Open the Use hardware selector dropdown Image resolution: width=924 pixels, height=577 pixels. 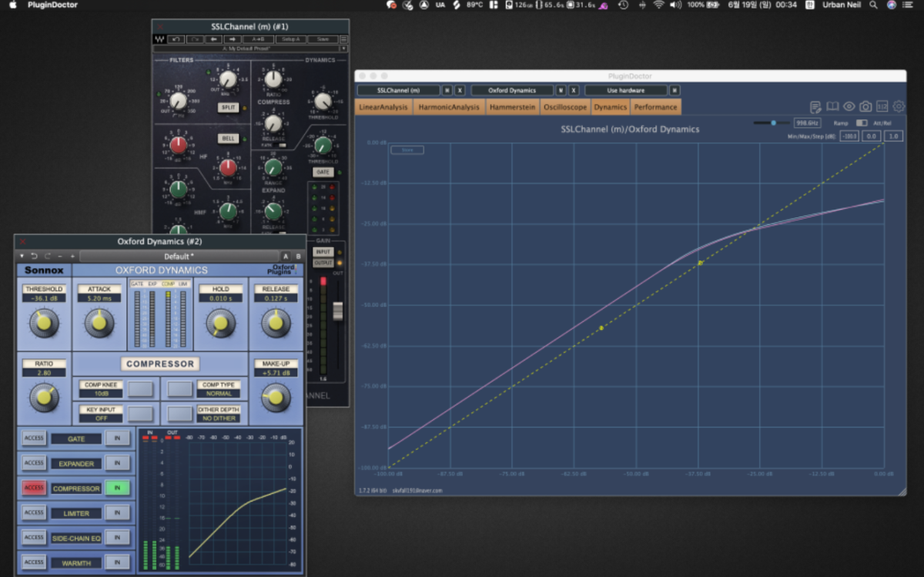tap(626, 90)
